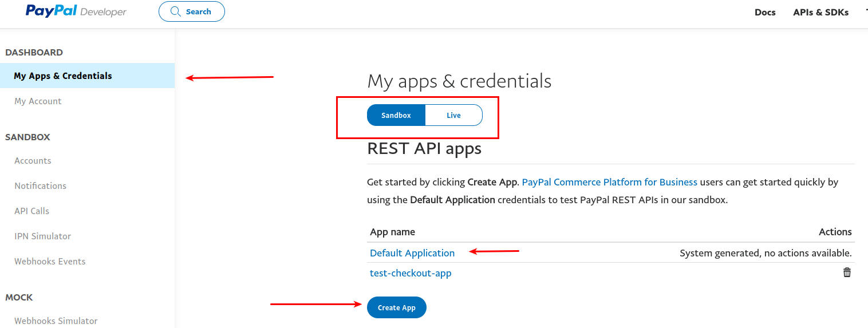Click the Search button in header
The image size is (868, 328).
192,11
